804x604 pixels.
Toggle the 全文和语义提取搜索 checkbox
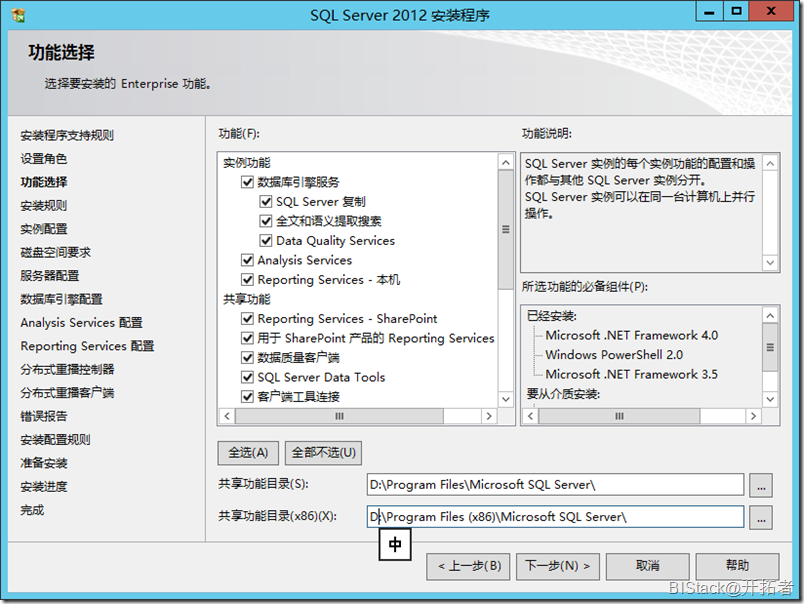266,221
